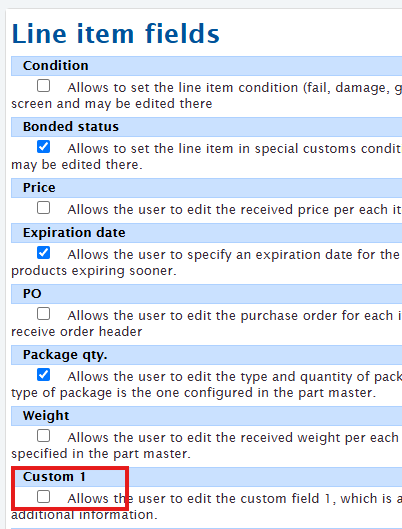Screen dimensions: 402x529
Task: Untick the Package qty. checkbox
Action: coord(44,375)
